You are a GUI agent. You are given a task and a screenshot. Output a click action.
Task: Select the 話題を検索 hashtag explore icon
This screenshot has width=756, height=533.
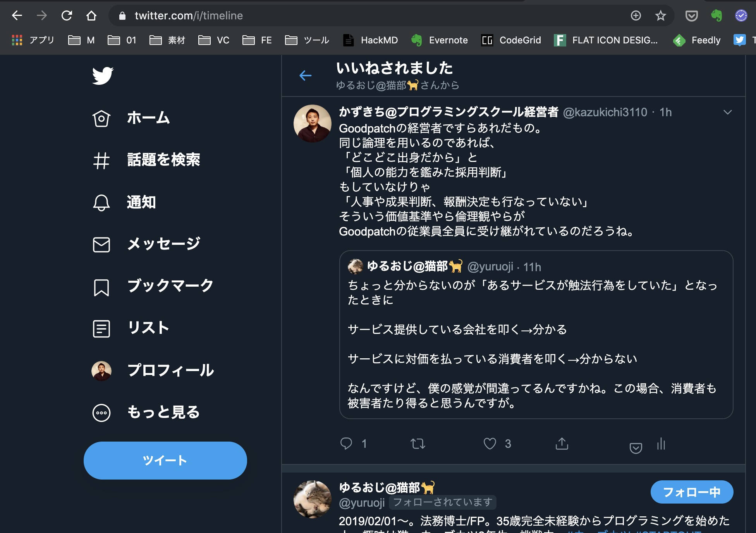[x=101, y=161]
